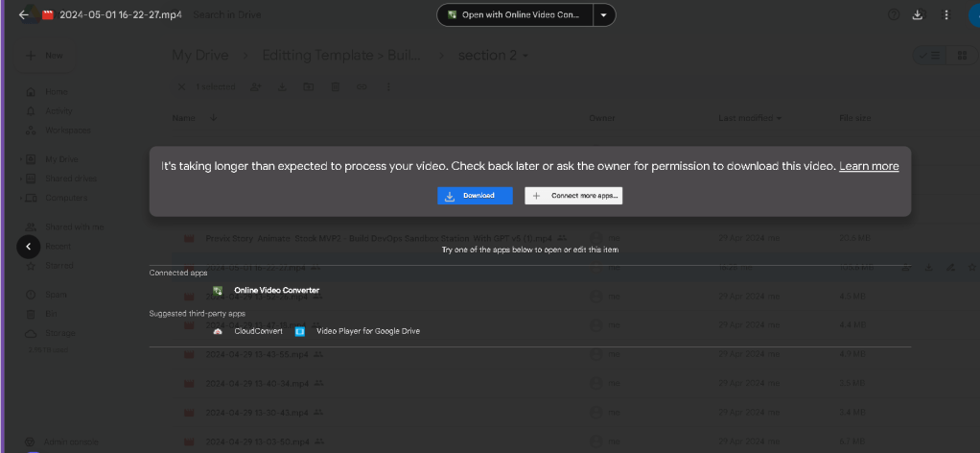Viewport: 980px width, 453px height.
Task: Click download icon in selection toolbar
Action: click(282, 87)
